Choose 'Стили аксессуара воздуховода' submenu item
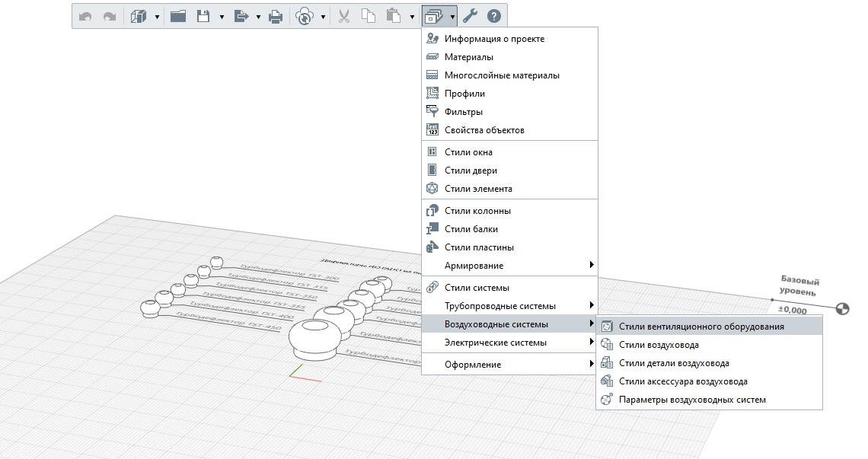 (x=709, y=381)
